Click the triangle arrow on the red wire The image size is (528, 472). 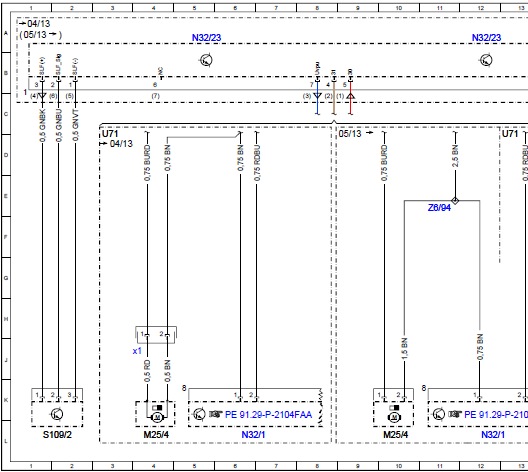351,96
